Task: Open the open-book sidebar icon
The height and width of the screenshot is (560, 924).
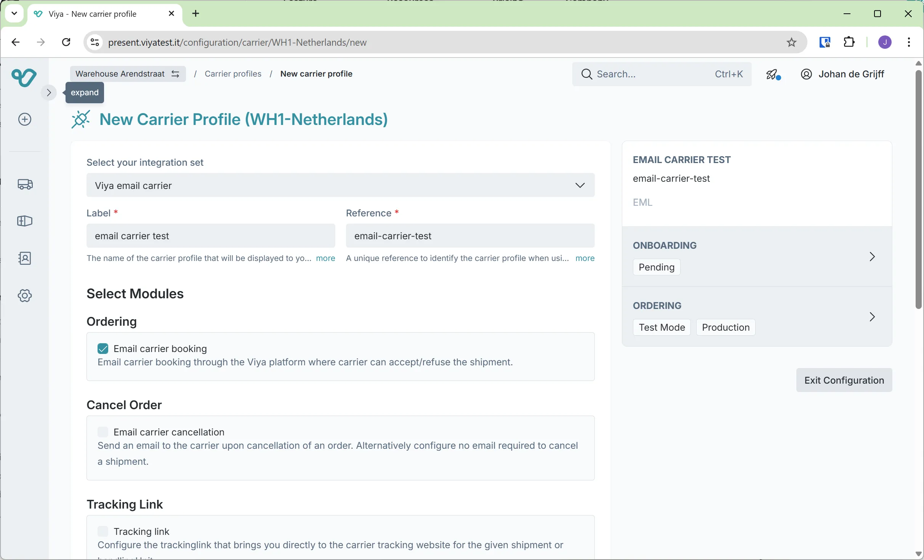Action: coord(25,221)
